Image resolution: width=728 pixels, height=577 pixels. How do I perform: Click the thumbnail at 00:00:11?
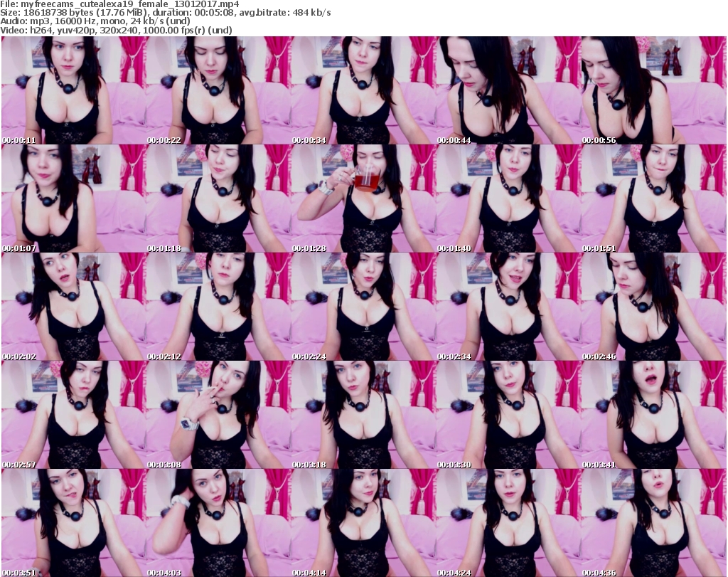[x=73, y=90]
